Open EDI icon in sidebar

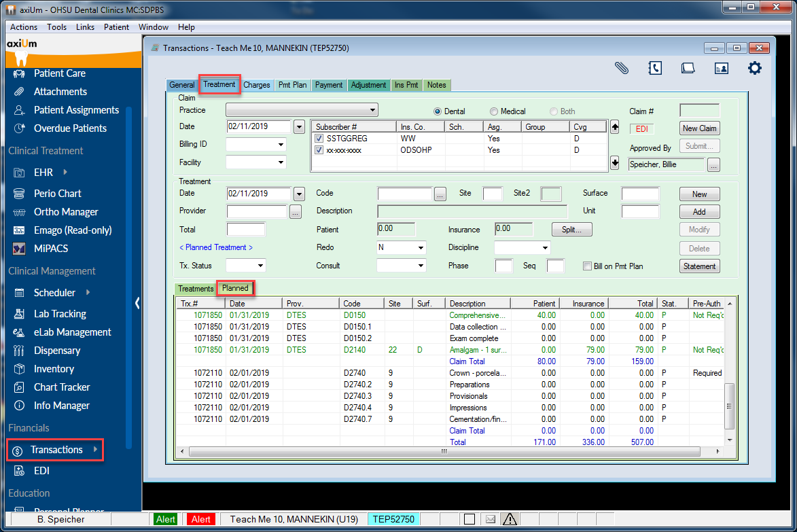click(x=19, y=471)
